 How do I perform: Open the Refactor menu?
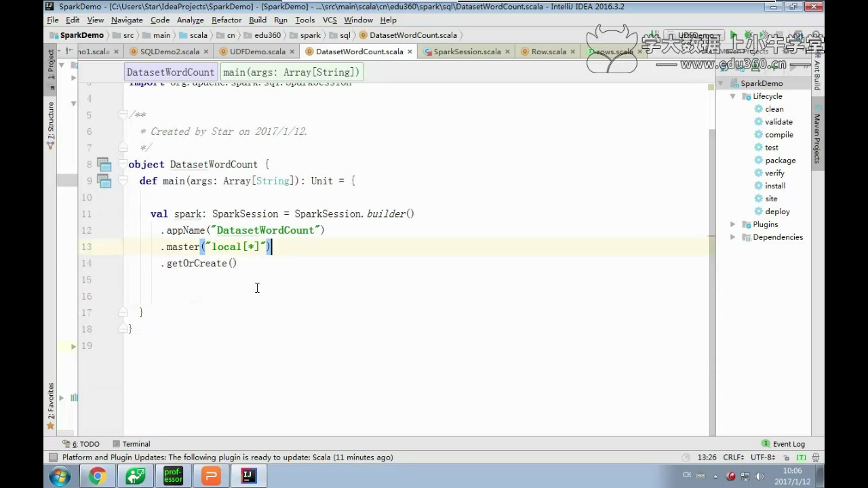tap(226, 20)
